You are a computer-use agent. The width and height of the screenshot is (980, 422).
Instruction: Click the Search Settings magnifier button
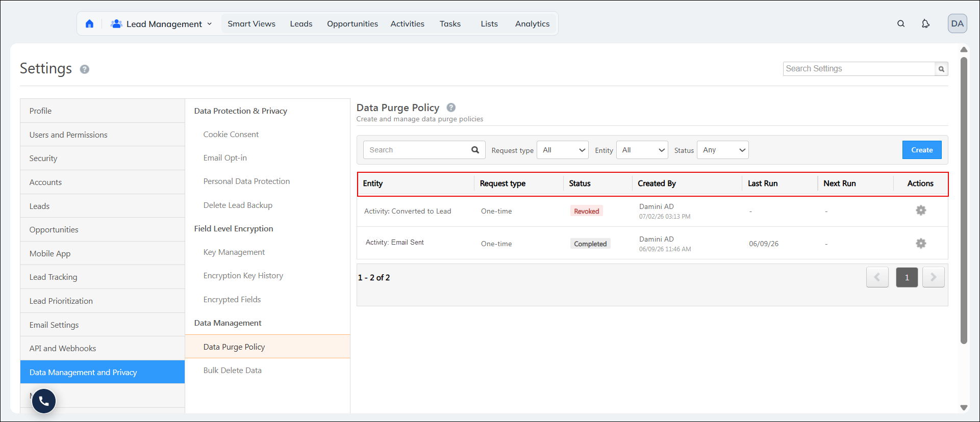point(941,69)
